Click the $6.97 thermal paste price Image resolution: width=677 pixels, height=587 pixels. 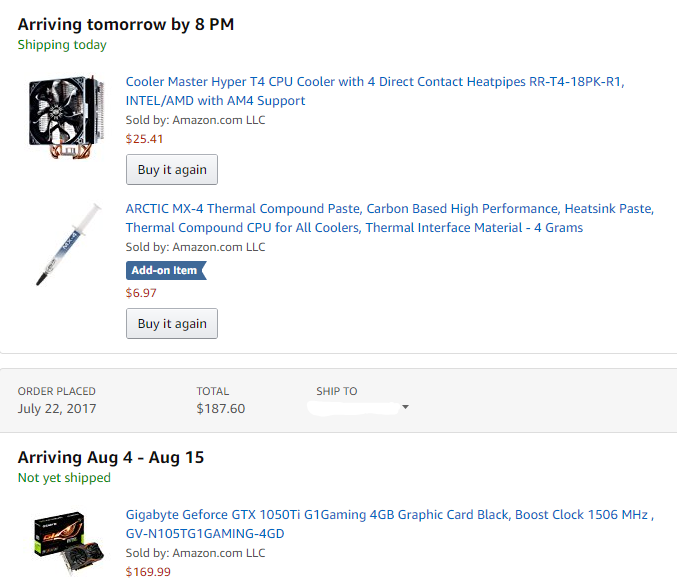pyautogui.click(x=141, y=293)
